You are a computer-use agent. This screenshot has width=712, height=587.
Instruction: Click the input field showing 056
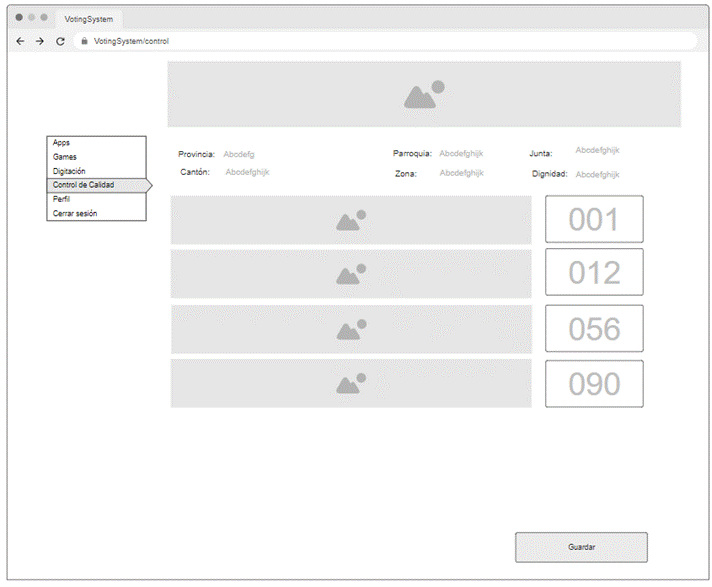coord(594,329)
